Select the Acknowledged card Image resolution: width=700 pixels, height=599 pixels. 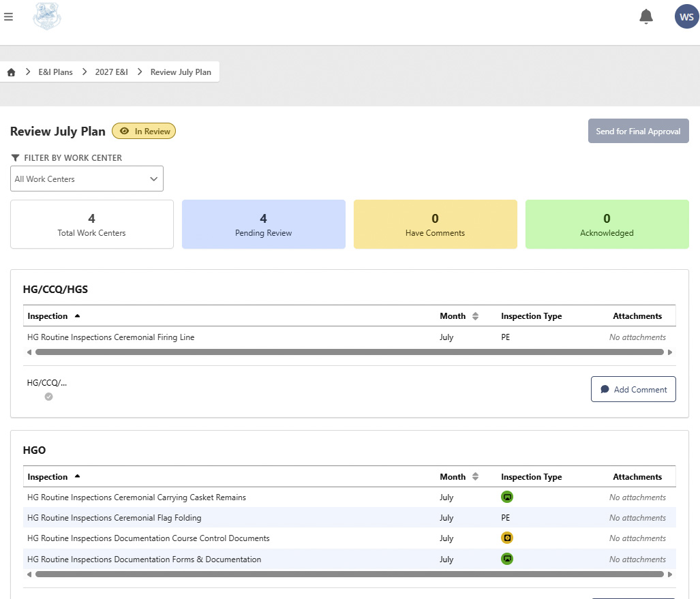coord(607,224)
